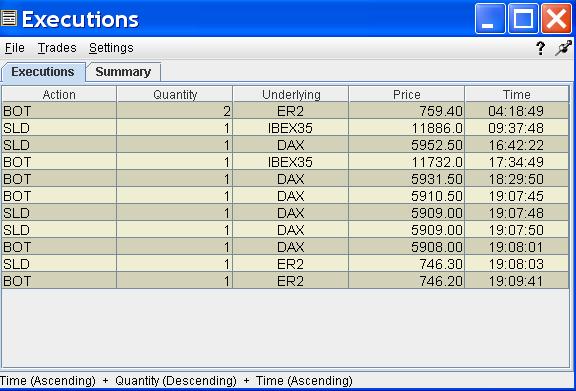Click the pin window icon
The height and width of the screenshot is (391, 576).
(x=564, y=48)
